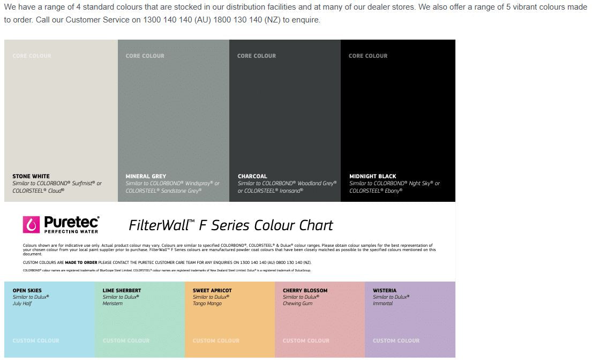
Task: Click the Midnight Black name label
Action: pyautogui.click(x=373, y=176)
